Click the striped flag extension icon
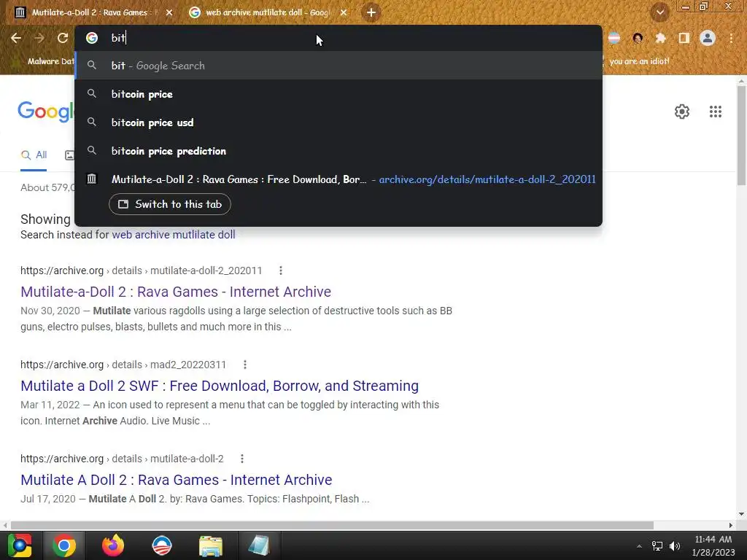Screen dimensions: 747x560 pyautogui.click(x=614, y=38)
